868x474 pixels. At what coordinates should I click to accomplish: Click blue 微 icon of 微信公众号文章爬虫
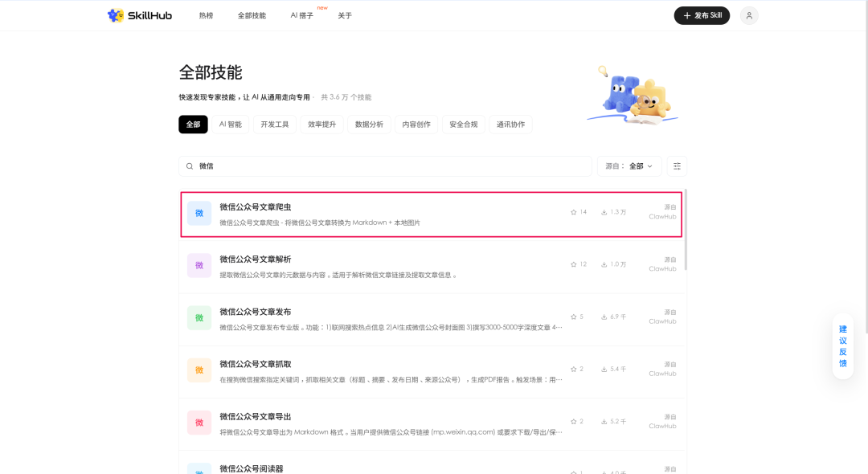[199, 213]
